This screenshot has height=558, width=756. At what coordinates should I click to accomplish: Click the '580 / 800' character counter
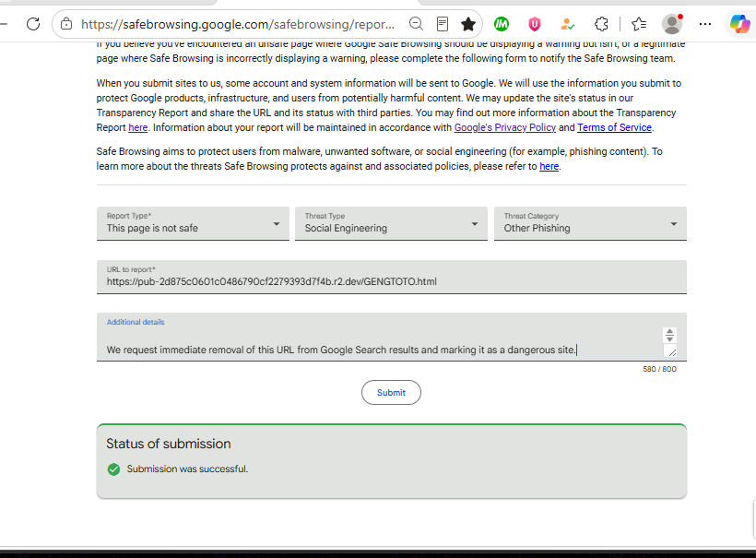(x=659, y=369)
